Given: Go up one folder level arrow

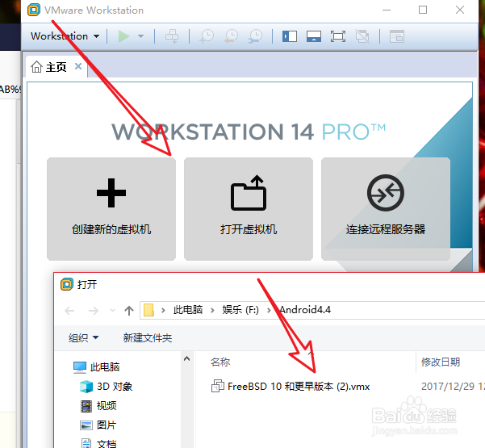Looking at the screenshot, I should click(x=129, y=310).
